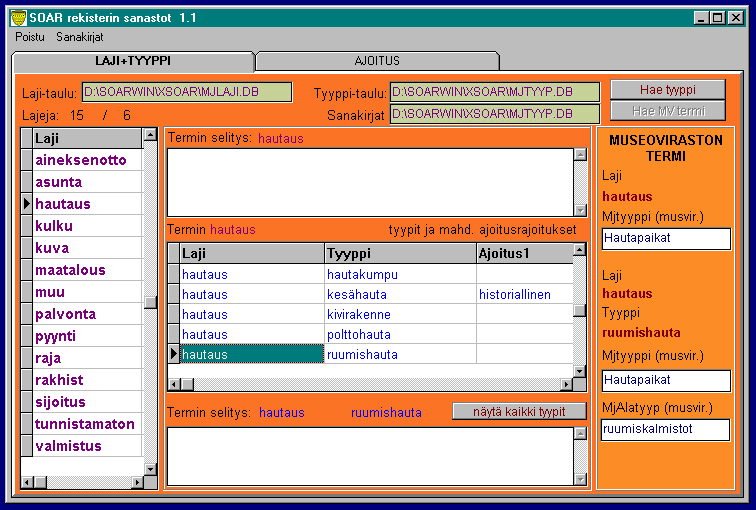Click the row selector beside kesähauta row
The height and width of the screenshot is (510, 756).
(173, 294)
